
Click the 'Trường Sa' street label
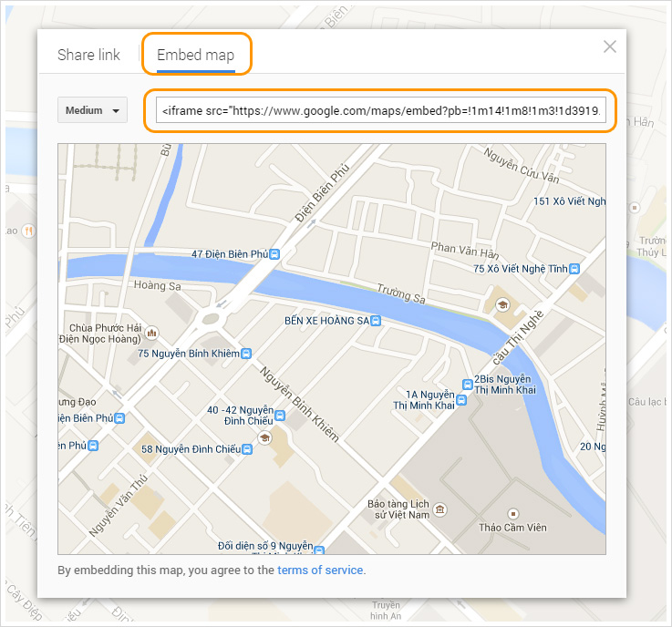tap(401, 293)
